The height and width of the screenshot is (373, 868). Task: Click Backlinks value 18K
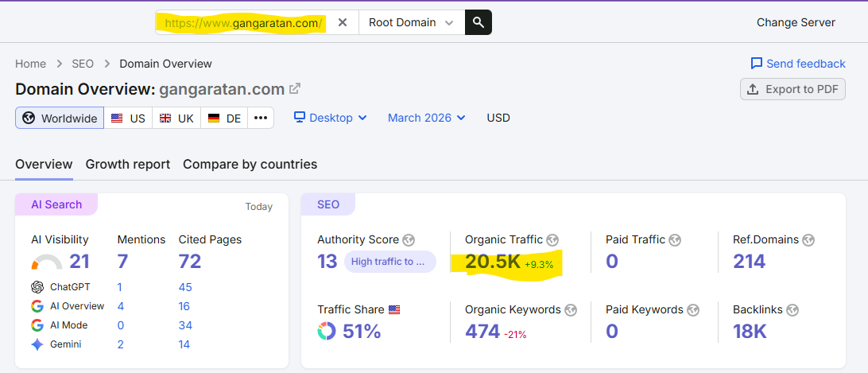point(750,332)
